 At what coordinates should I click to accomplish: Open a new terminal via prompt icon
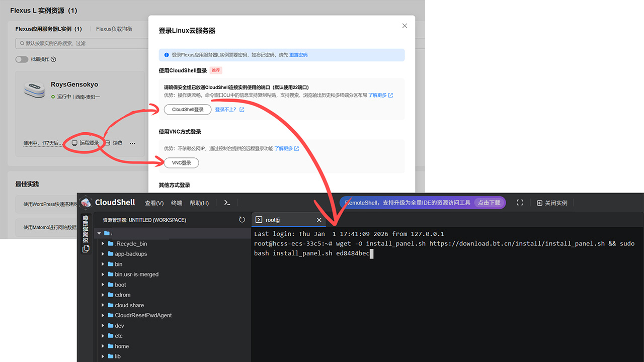coord(227,203)
